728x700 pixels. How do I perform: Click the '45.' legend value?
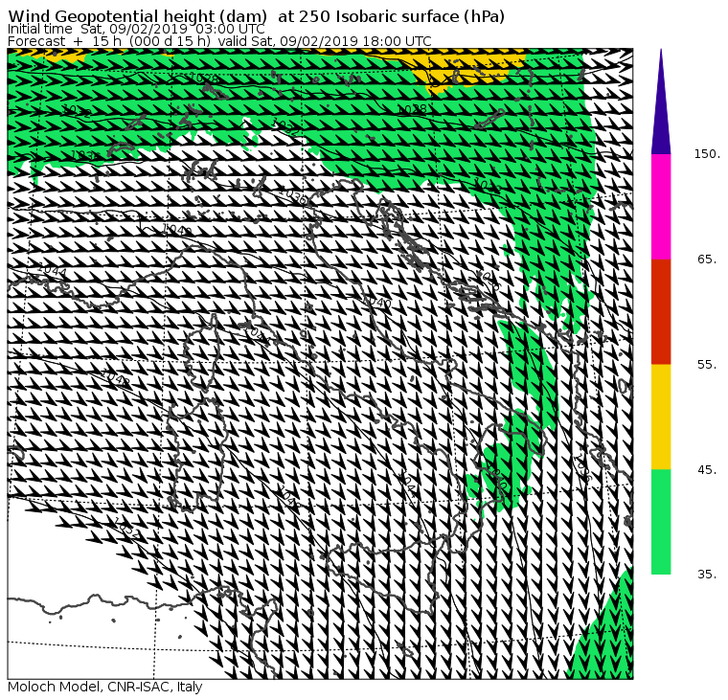coord(707,470)
